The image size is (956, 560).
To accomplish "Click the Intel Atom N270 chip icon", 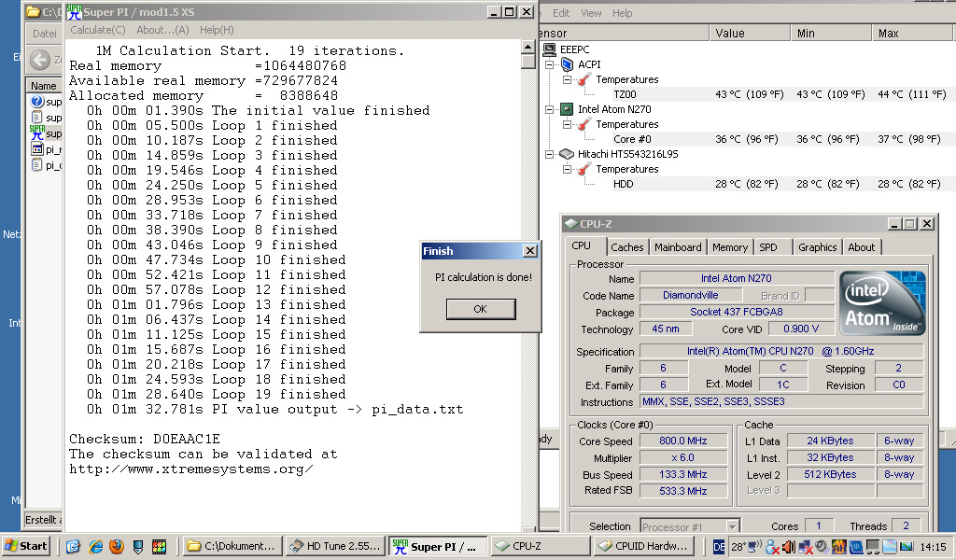I will click(x=567, y=109).
